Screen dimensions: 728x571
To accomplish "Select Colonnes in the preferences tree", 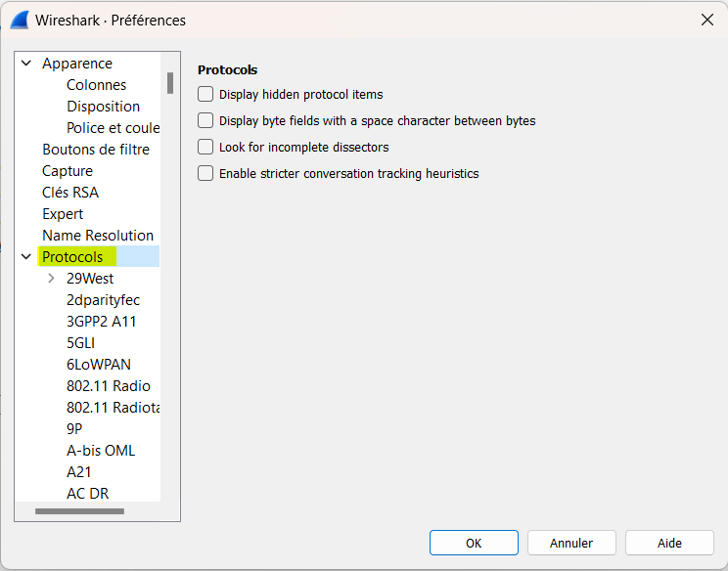I will click(x=96, y=85).
